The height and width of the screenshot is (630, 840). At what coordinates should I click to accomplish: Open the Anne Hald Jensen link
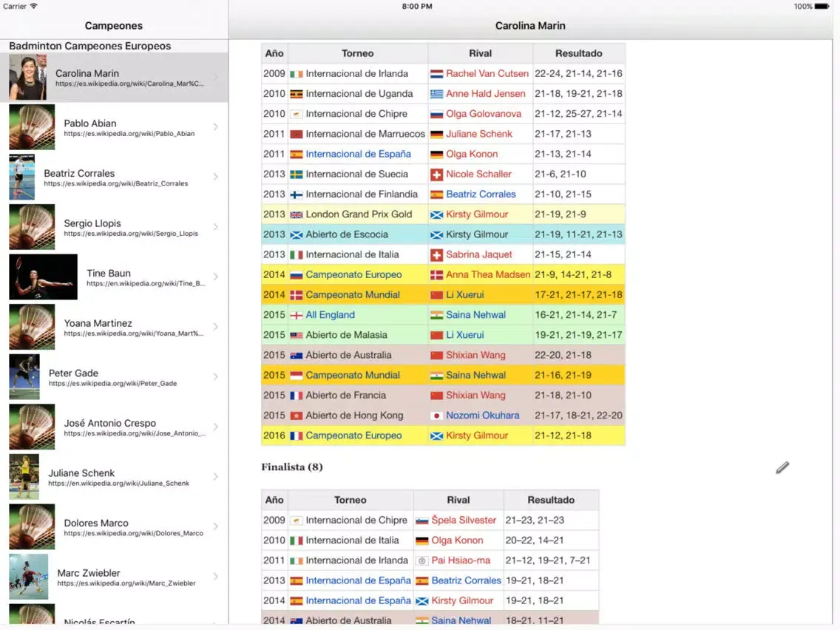(x=485, y=94)
